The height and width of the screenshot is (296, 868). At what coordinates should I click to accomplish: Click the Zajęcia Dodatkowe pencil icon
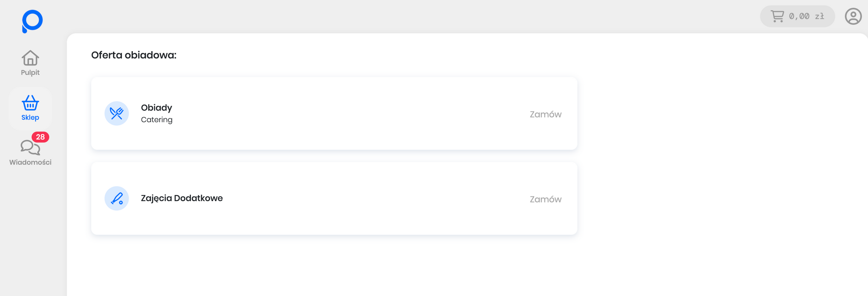pyautogui.click(x=117, y=198)
